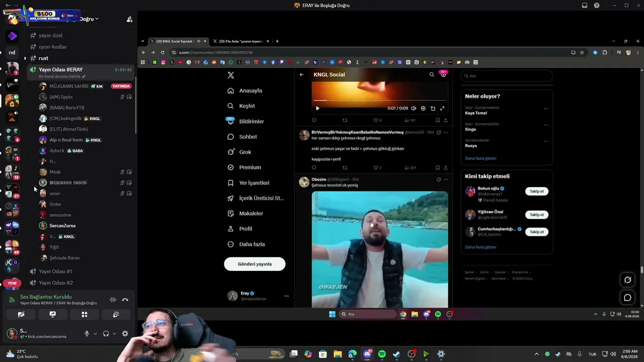Reply to the kanox28 post
This screenshot has height=362, width=644.
pos(314,167)
